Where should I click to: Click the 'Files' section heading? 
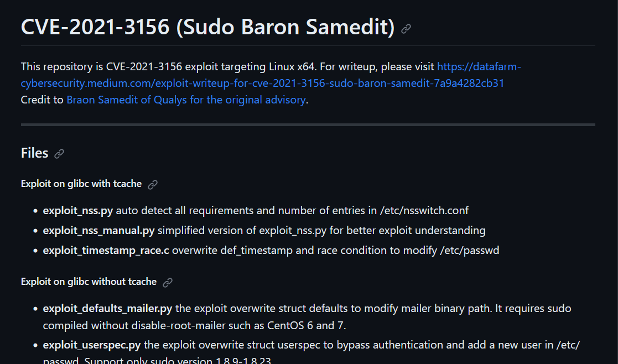pyautogui.click(x=35, y=153)
